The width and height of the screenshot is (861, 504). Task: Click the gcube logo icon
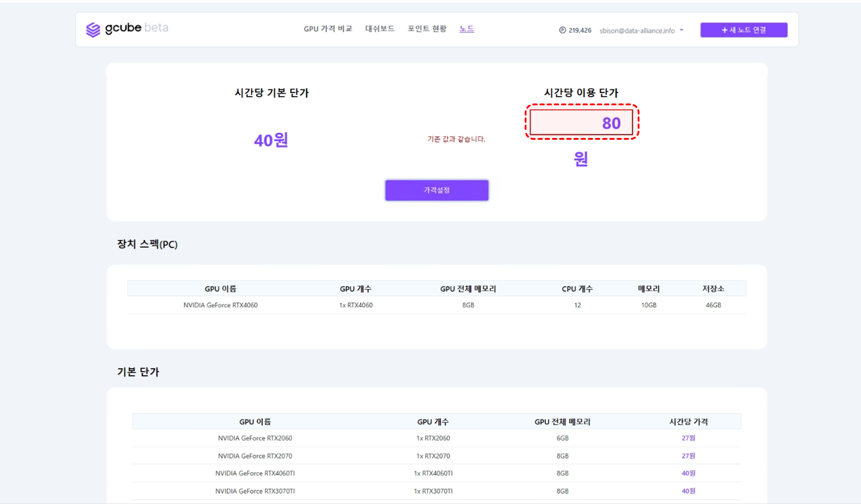(93, 30)
